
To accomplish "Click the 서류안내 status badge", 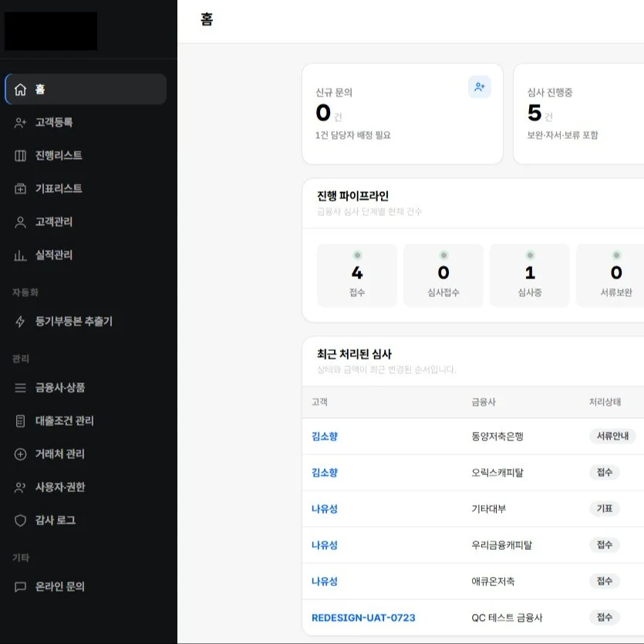I will point(612,436).
